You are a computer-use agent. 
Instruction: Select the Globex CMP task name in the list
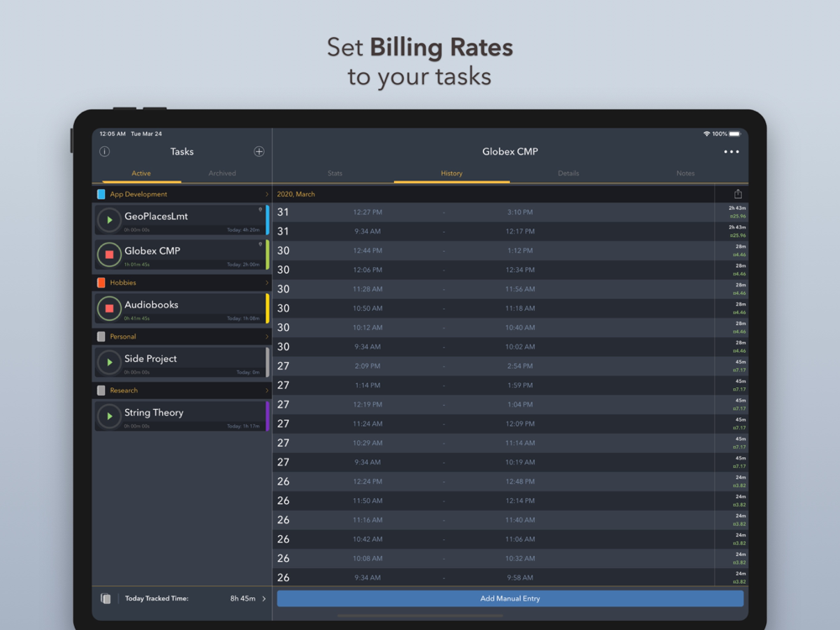click(x=152, y=250)
